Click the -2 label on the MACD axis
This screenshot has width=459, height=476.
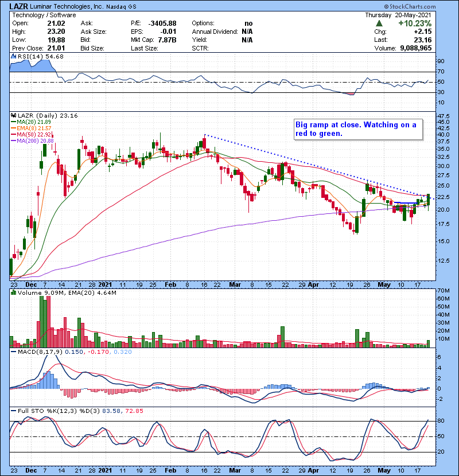click(x=440, y=399)
